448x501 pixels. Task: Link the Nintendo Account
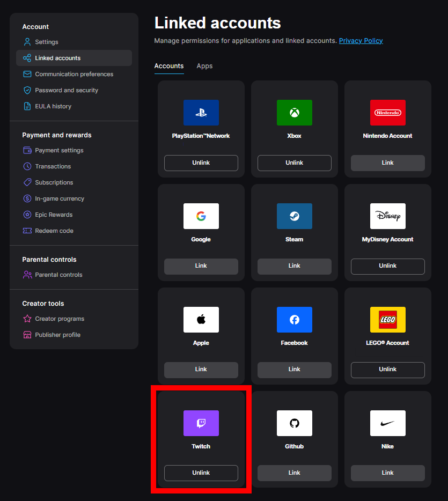point(387,163)
